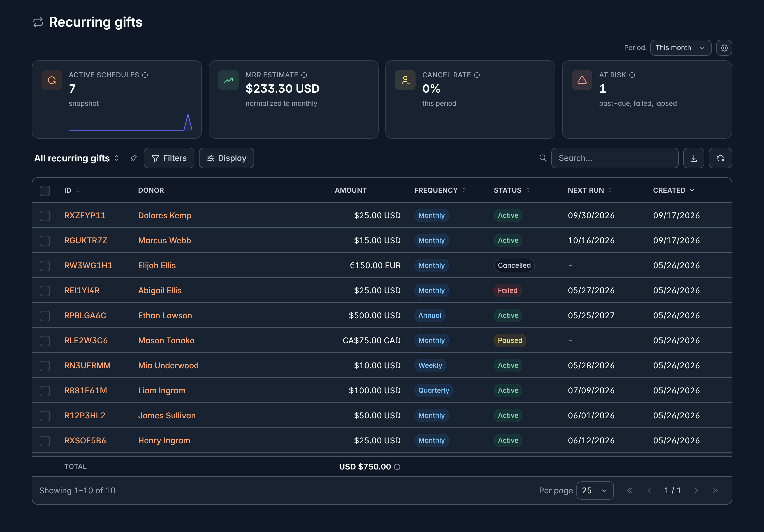Click the Annual frequency badge
This screenshot has height=532, width=764.
[x=430, y=315]
